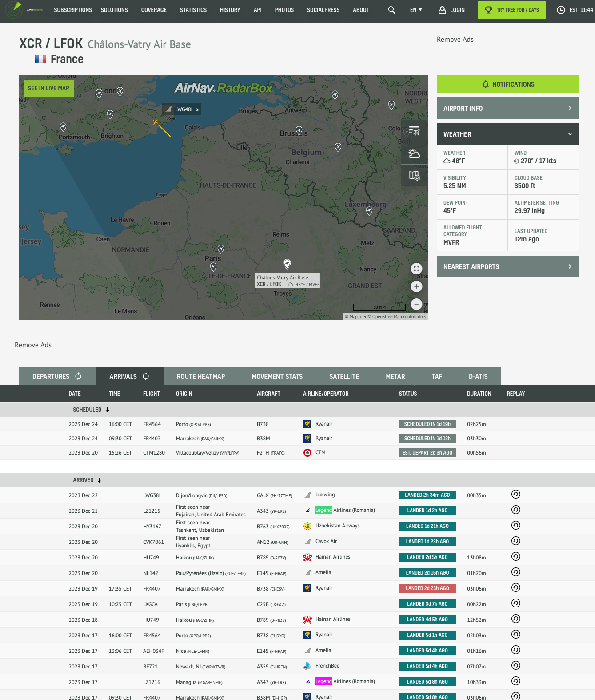
Task: Toggle the weather layer icon on map
Action: click(x=414, y=153)
